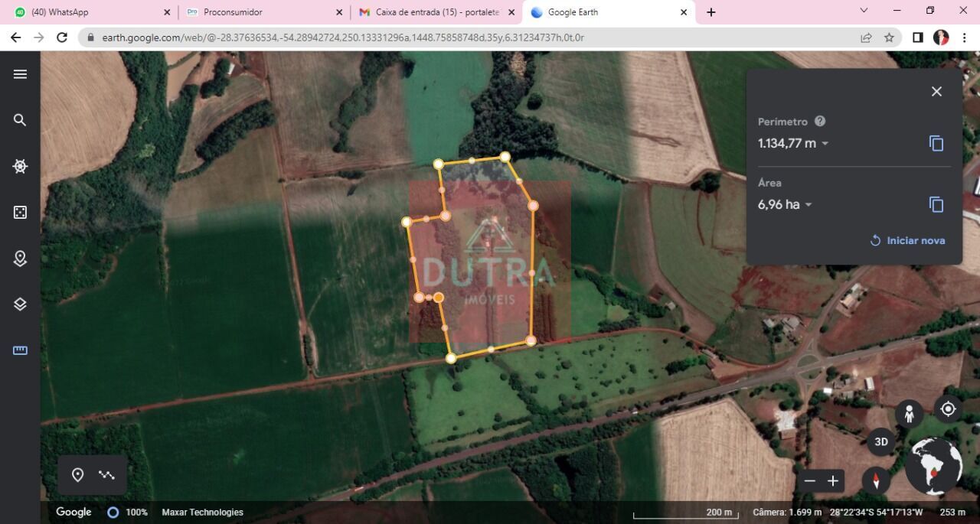Image resolution: width=980 pixels, height=524 pixels.
Task: Click the zoom in plus button
Action: [833, 481]
